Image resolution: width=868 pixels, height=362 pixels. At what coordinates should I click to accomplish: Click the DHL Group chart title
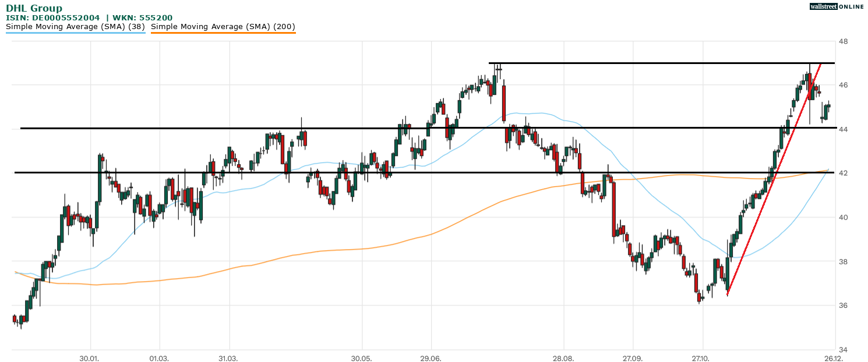(x=34, y=8)
